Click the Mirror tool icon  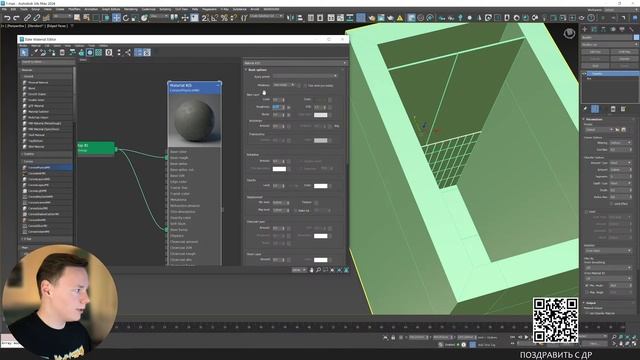tap(290, 18)
